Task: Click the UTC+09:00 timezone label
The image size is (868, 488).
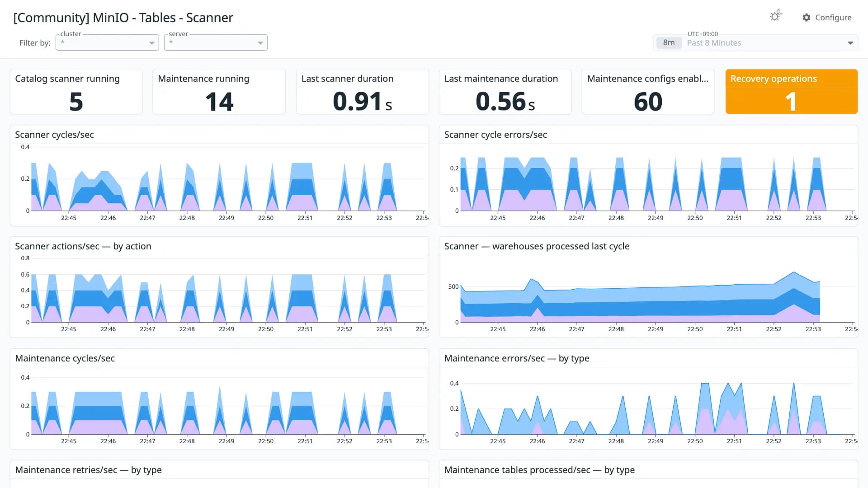Action: pos(703,34)
